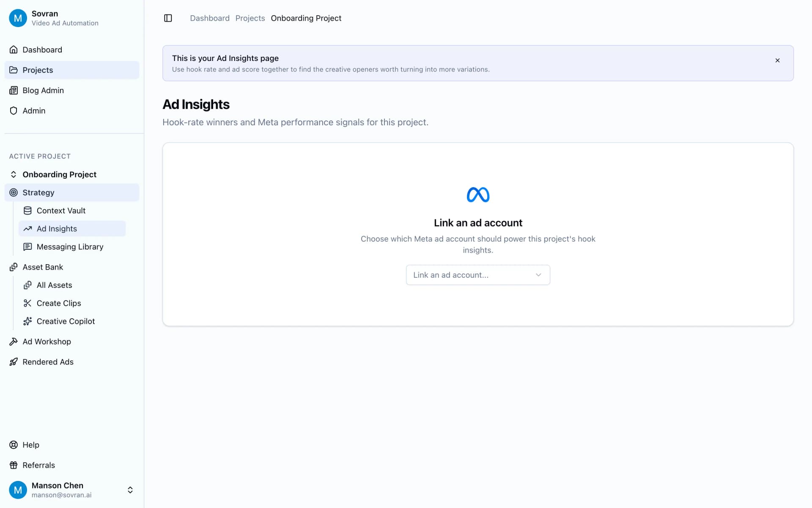The width and height of the screenshot is (812, 508).
Task: Click the Link an ad account heading
Action: pos(478,223)
